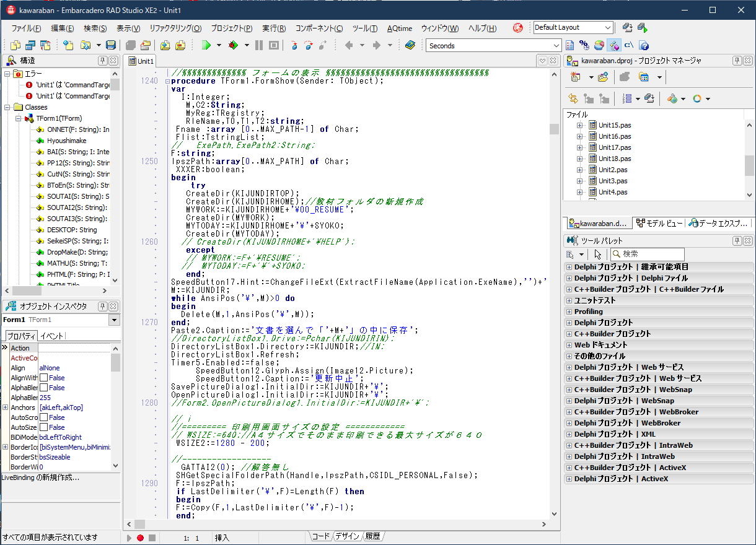
Task: Toggle the AutoSize property checkbox
Action: pos(43,427)
